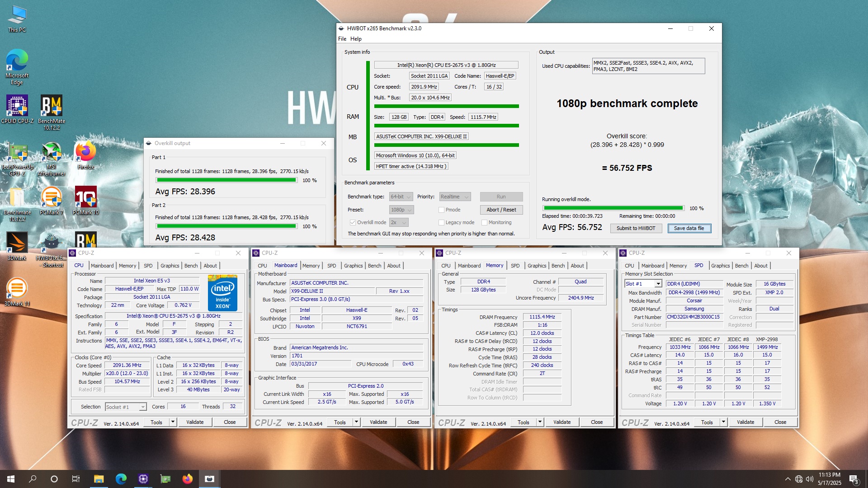The image size is (868, 488).
Task: Open Benchmate 10.12.2 folder icon
Action: (x=17, y=204)
